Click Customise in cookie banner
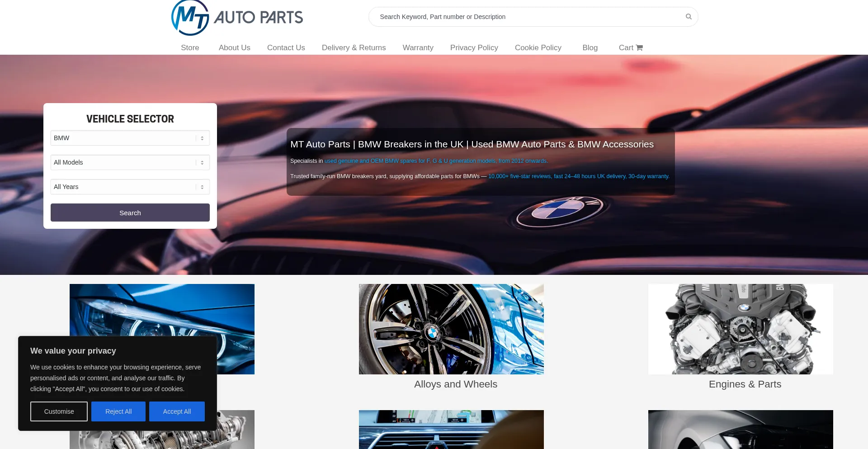Viewport: 868px width, 449px height. (x=59, y=411)
